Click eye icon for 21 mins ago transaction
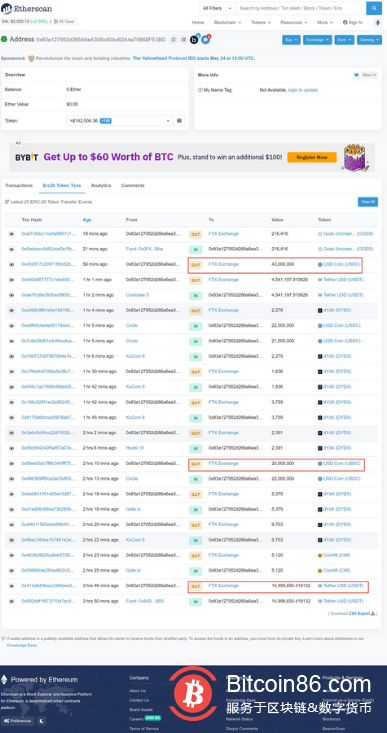387x733 pixels. pyautogui.click(x=12, y=249)
